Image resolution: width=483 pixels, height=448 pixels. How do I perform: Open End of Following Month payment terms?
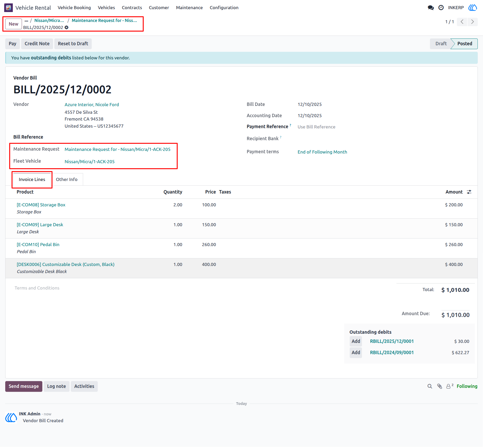pyautogui.click(x=322, y=152)
